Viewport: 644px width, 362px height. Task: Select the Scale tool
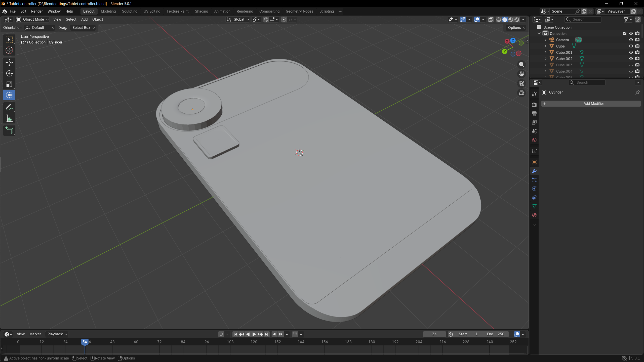[9, 84]
